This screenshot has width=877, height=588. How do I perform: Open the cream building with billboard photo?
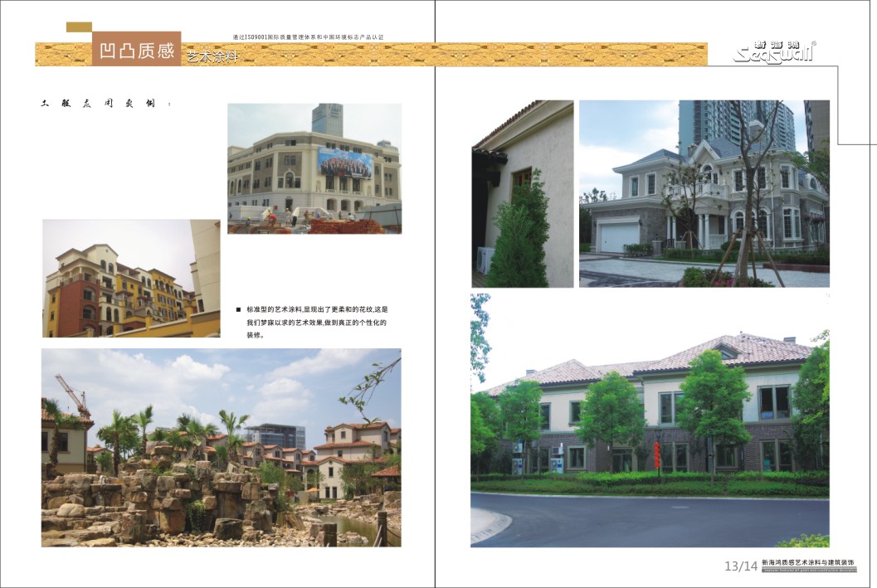pyautogui.click(x=314, y=168)
